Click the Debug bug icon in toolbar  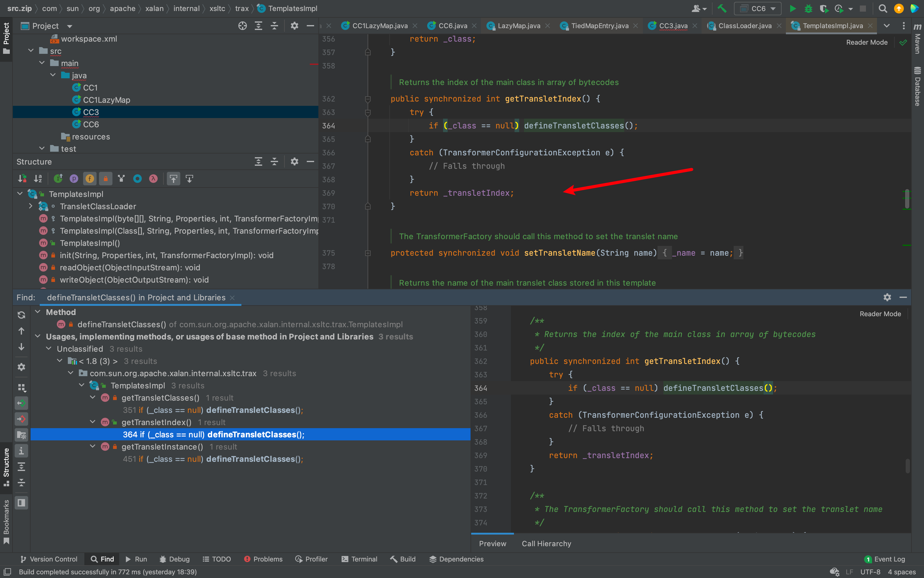(x=808, y=9)
